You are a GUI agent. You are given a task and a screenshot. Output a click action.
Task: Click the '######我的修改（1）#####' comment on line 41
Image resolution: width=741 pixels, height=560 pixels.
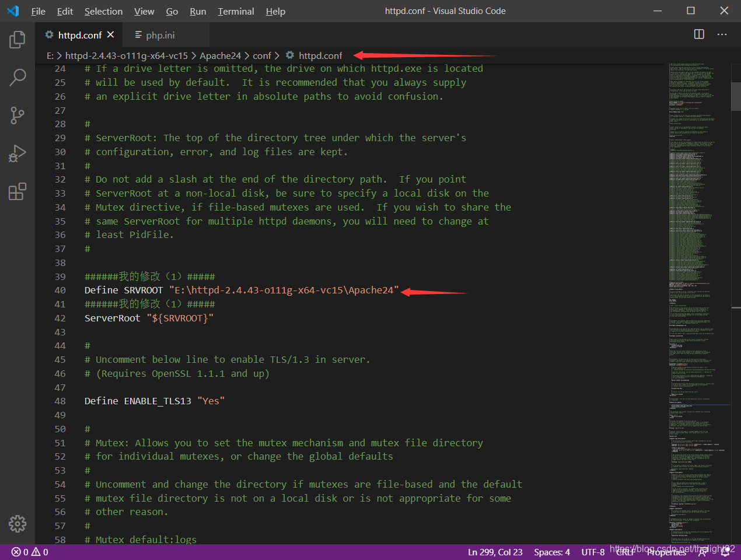click(x=150, y=304)
